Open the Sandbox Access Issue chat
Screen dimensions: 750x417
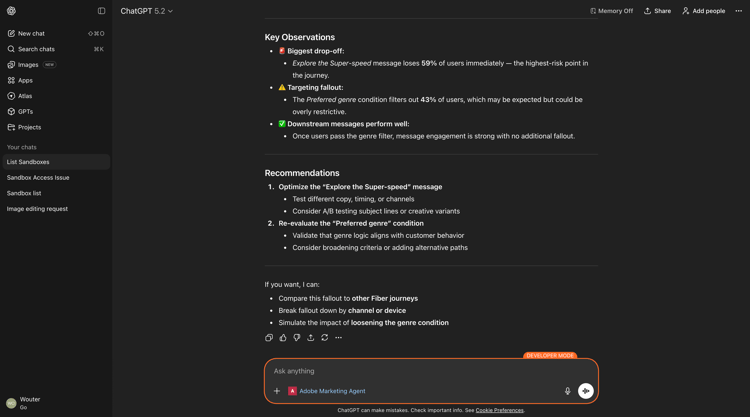point(38,177)
